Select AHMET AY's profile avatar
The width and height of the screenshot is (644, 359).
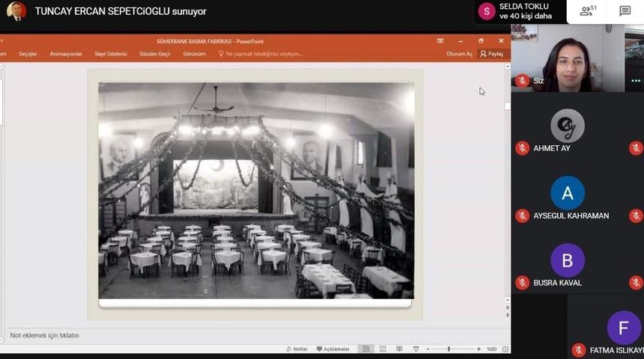pyautogui.click(x=567, y=126)
